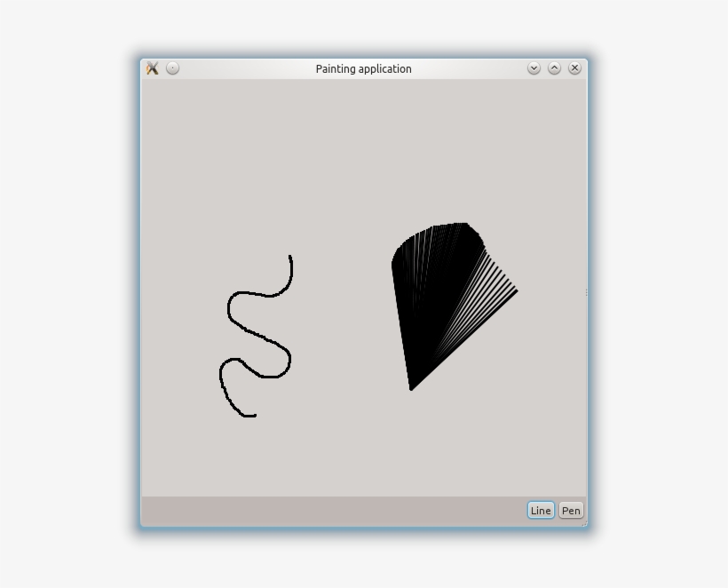Click the maximize chevron icon
The height and width of the screenshot is (588, 728).
pos(554,68)
